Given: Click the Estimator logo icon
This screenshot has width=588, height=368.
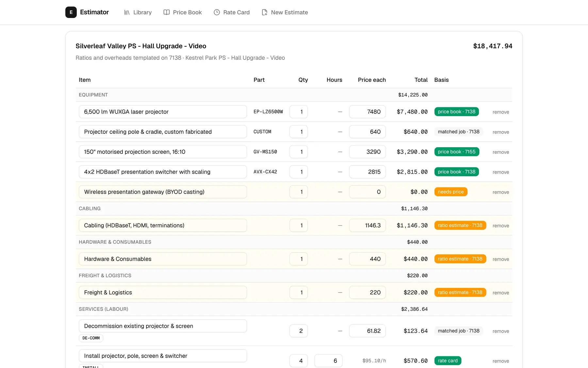Looking at the screenshot, I should (x=71, y=12).
